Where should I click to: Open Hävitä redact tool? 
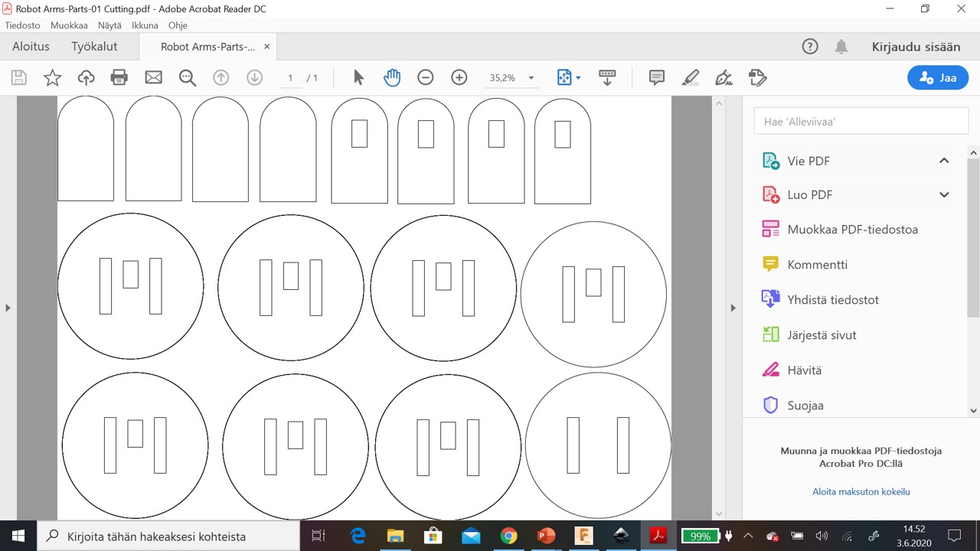(x=791, y=370)
